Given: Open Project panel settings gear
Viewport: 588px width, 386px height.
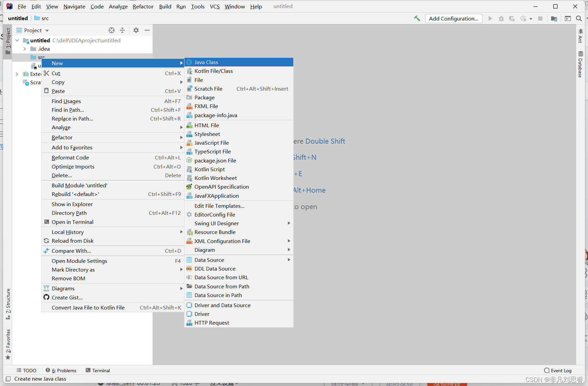Looking at the screenshot, I should (136, 30).
